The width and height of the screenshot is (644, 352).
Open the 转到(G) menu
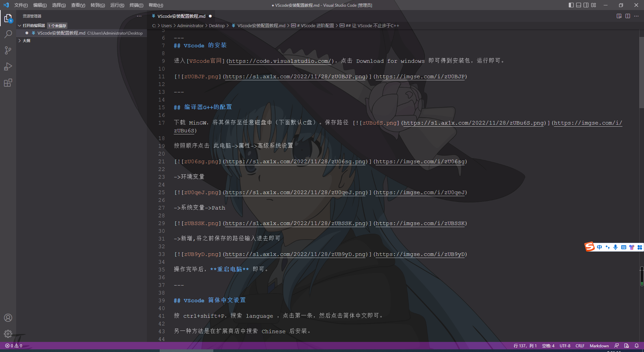click(x=98, y=5)
